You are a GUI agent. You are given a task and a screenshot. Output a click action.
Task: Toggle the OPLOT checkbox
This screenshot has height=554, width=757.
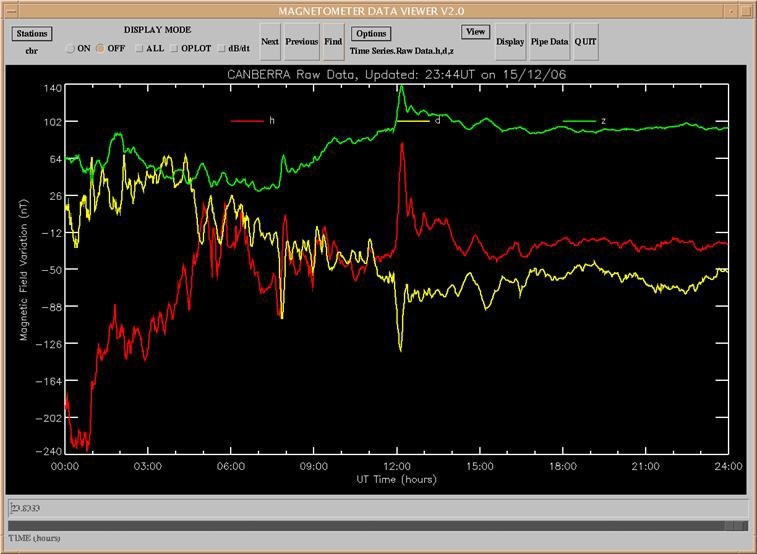174,48
